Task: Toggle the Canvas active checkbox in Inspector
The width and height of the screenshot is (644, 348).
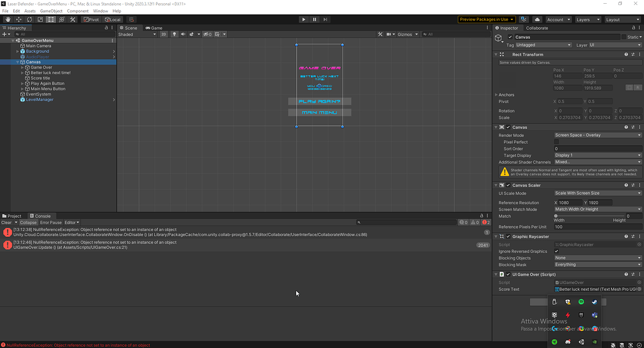Action: [x=510, y=37]
